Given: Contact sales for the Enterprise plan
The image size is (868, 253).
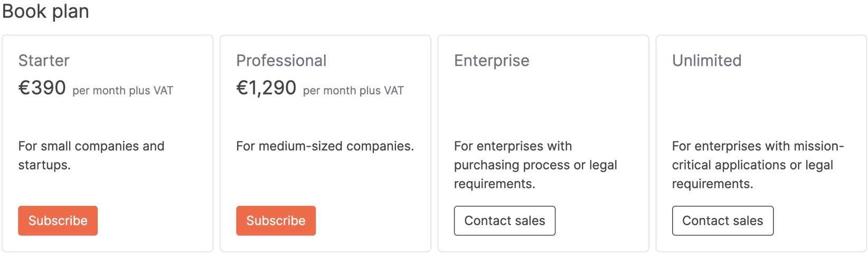Looking at the screenshot, I should point(504,221).
